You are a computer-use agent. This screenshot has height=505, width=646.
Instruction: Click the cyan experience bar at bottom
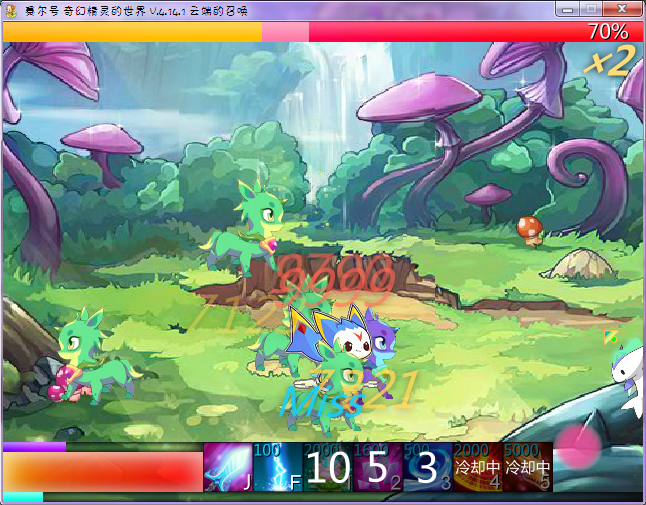click(23, 496)
